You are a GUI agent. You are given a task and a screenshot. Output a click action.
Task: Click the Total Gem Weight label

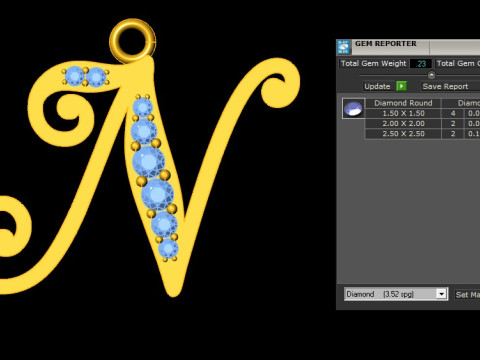[x=373, y=63]
